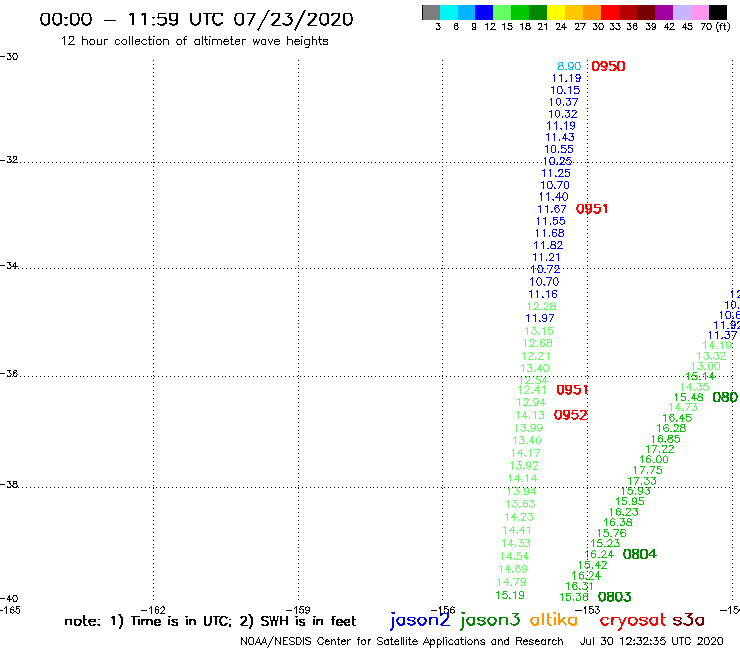Click the purple swatch above the 42 label
The height and width of the screenshot is (650, 740).
point(664,12)
